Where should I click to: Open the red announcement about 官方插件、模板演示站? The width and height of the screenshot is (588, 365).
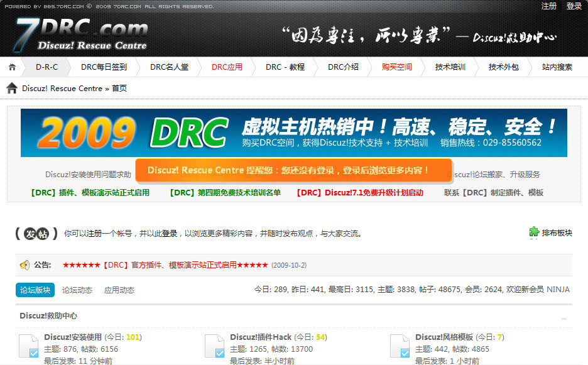(x=165, y=265)
